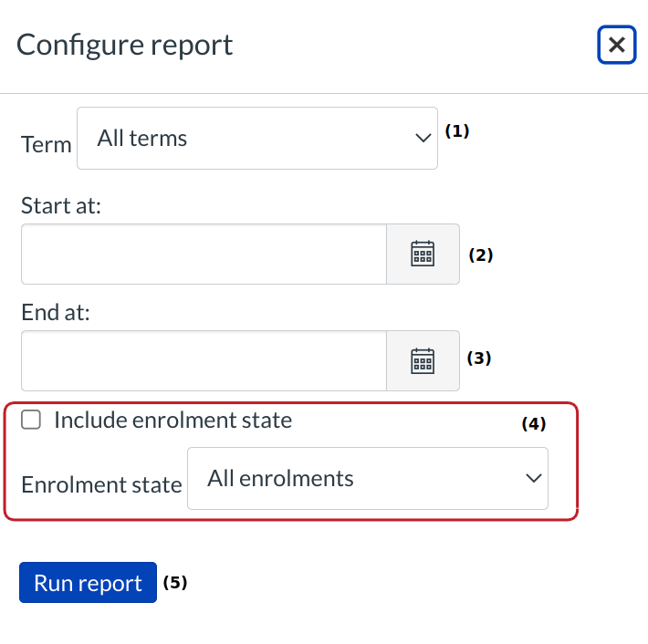Click the (4) marker in the red box

pos(533,423)
